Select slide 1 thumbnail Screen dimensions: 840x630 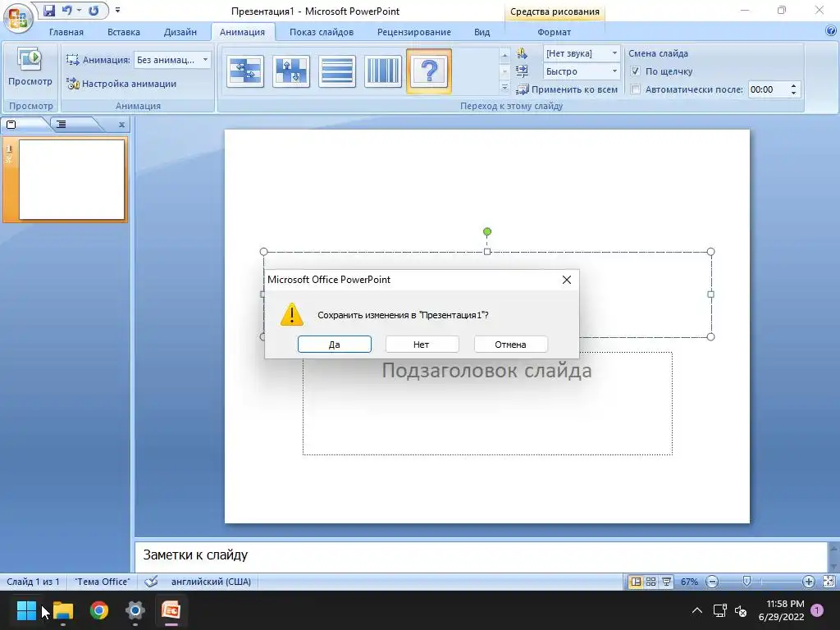pyautogui.click(x=72, y=180)
